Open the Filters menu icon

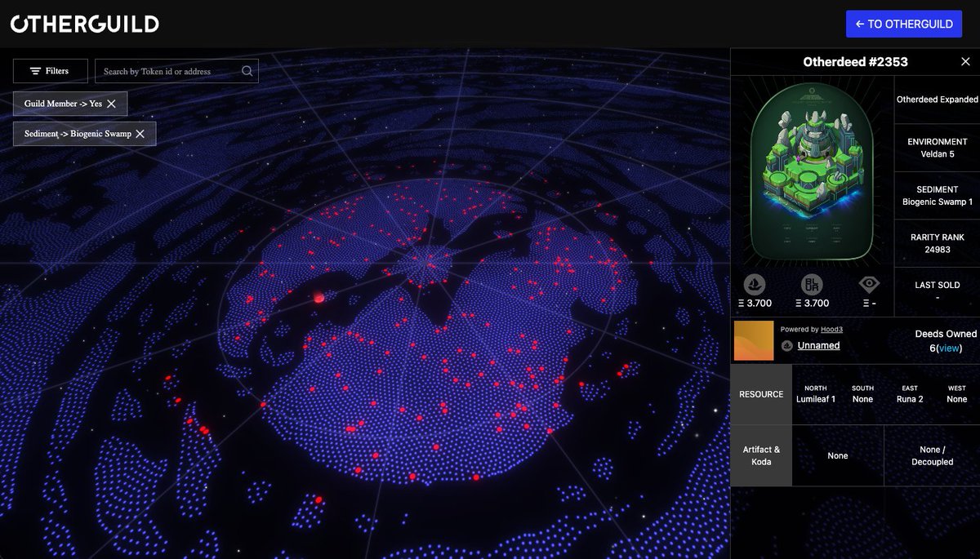point(35,71)
